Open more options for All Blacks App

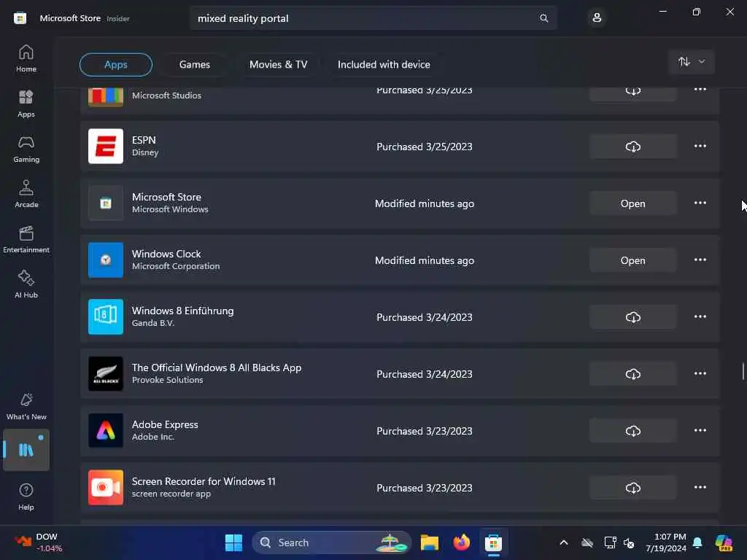coord(700,373)
